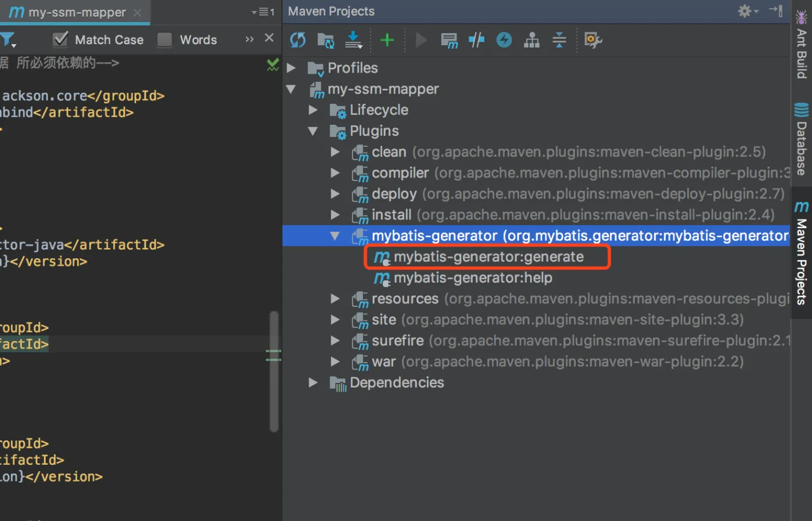The width and height of the screenshot is (812, 521).
Task: Toggle Skip Tests Mode lightning icon
Action: point(504,40)
